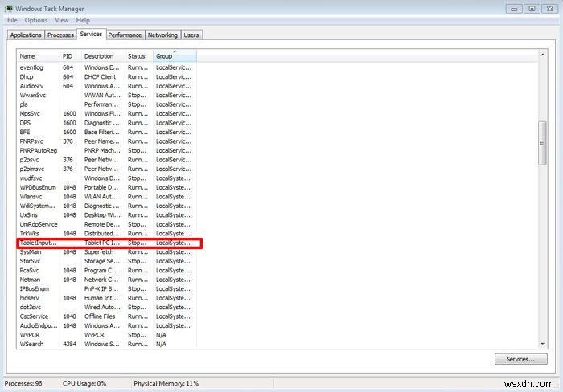Select the TabletInputService row

[x=109, y=243]
